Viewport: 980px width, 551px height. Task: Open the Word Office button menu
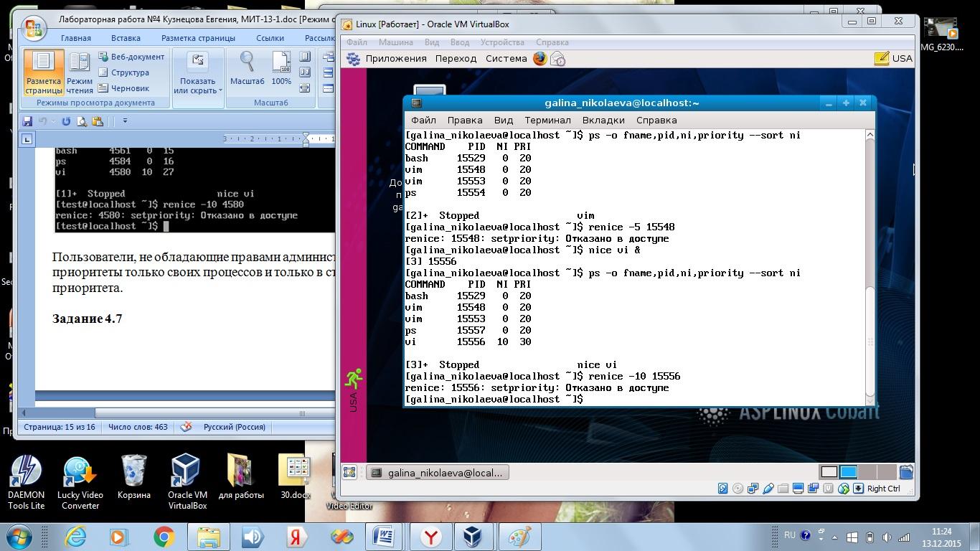coord(34,29)
